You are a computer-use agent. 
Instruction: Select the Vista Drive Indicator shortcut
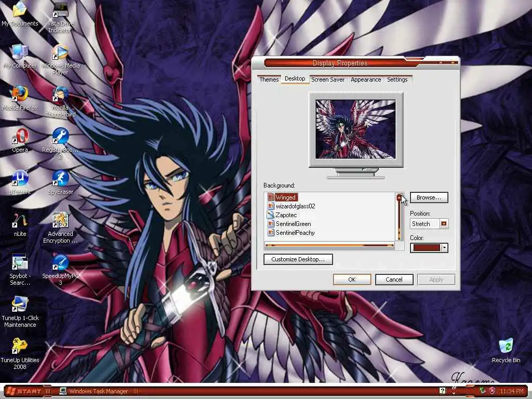tap(60, 17)
